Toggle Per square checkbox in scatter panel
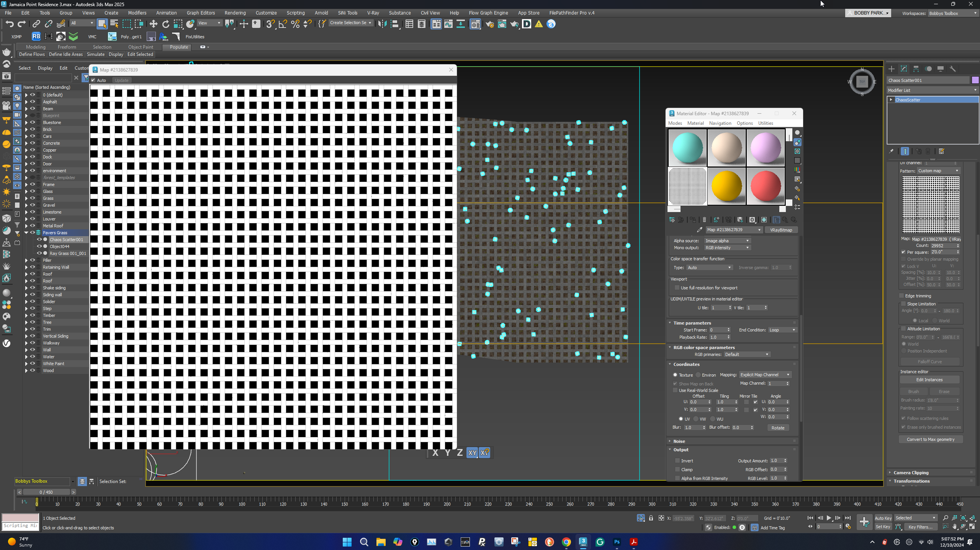This screenshot has width=980, height=550. click(903, 252)
